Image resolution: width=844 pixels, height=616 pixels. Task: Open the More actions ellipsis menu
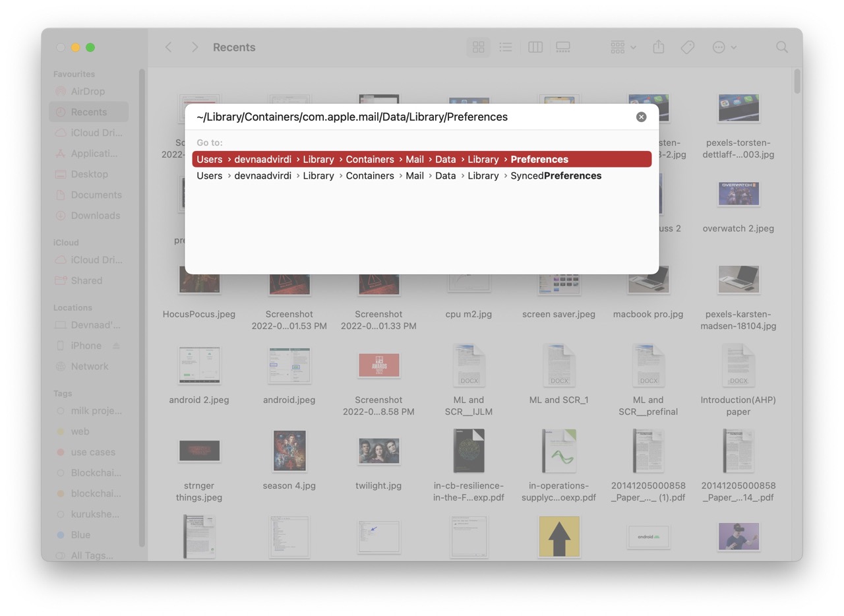724,47
